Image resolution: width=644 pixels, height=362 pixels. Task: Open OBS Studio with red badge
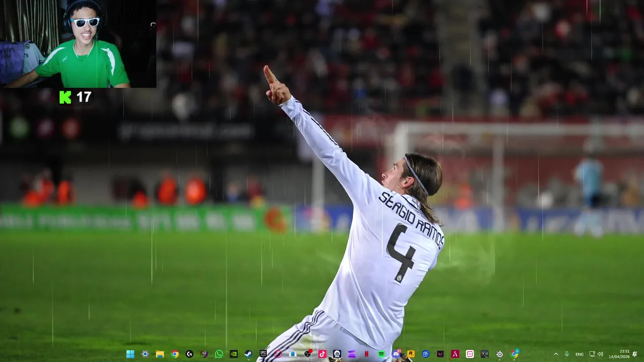307,354
